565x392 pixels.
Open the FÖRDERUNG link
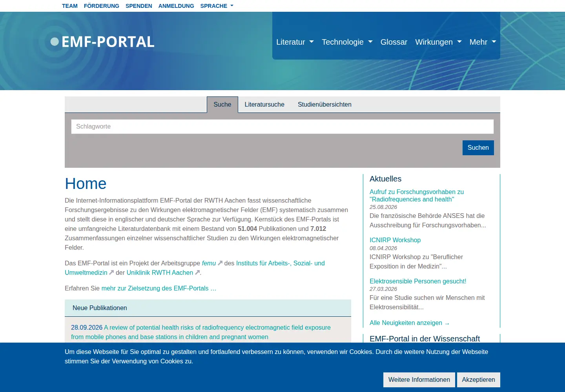click(x=102, y=6)
